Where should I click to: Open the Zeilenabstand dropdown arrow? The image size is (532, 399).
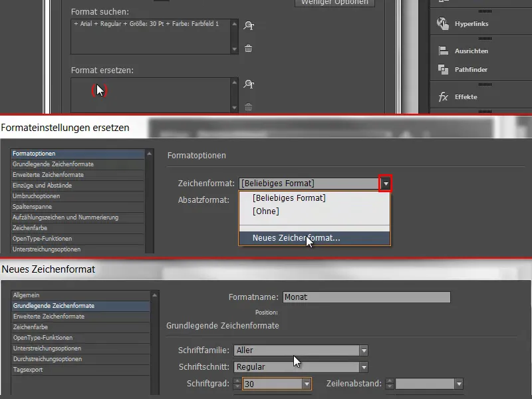point(459,384)
